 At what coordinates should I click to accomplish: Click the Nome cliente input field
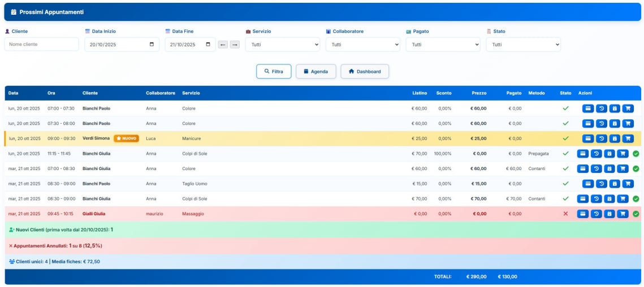click(x=42, y=45)
